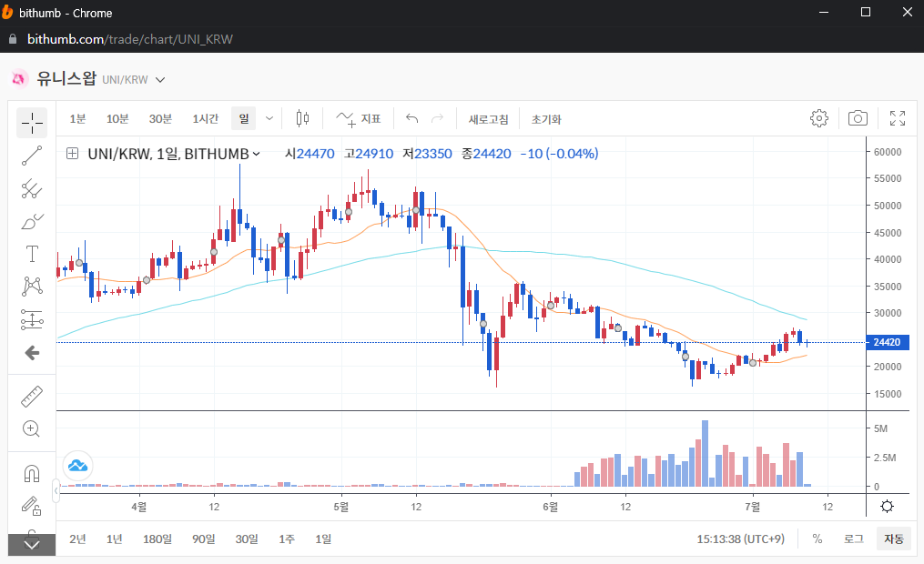Open timezone menu at 15:13:38 (UTC+9)
The width and height of the screenshot is (924, 564).
click(741, 539)
